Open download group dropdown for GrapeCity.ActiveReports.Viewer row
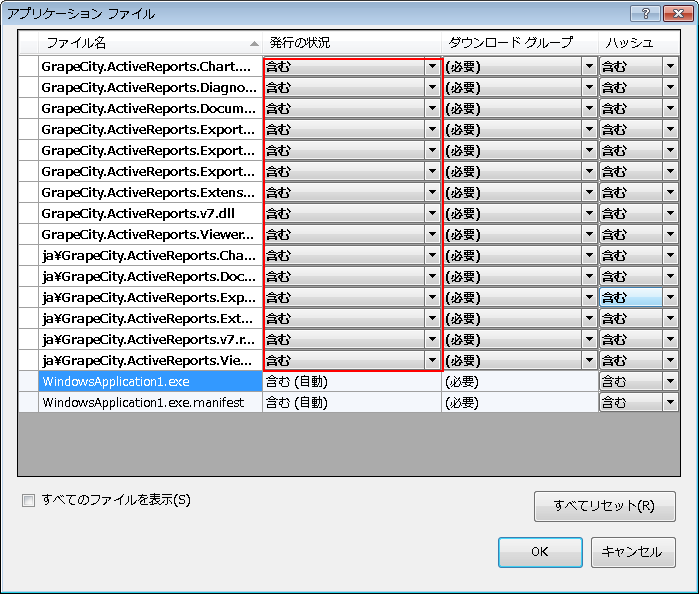699x594 pixels. [589, 235]
